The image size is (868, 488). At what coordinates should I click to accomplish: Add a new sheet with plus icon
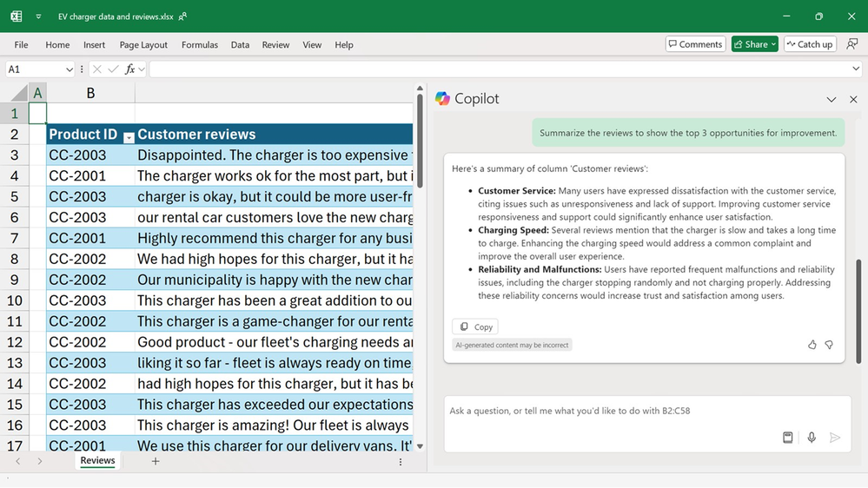pyautogui.click(x=156, y=461)
